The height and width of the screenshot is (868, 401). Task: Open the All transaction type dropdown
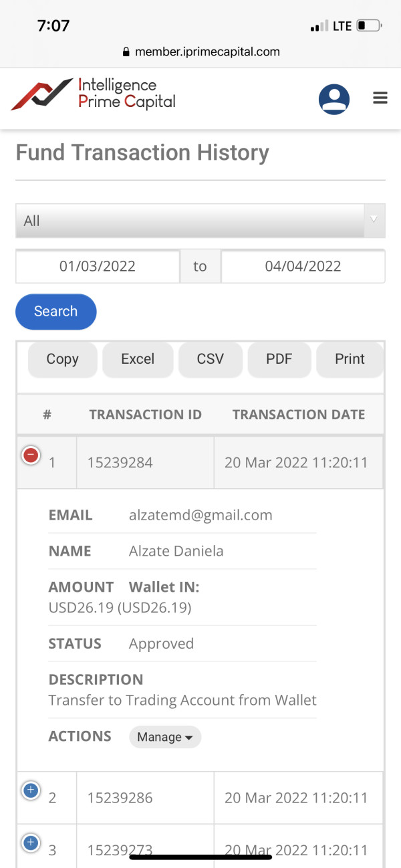point(200,221)
